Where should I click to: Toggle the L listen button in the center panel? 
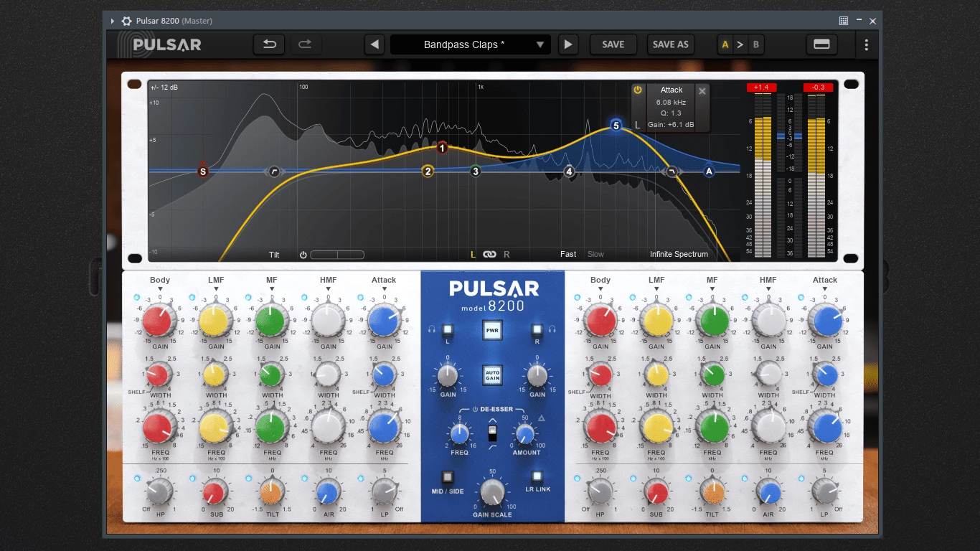tap(447, 330)
